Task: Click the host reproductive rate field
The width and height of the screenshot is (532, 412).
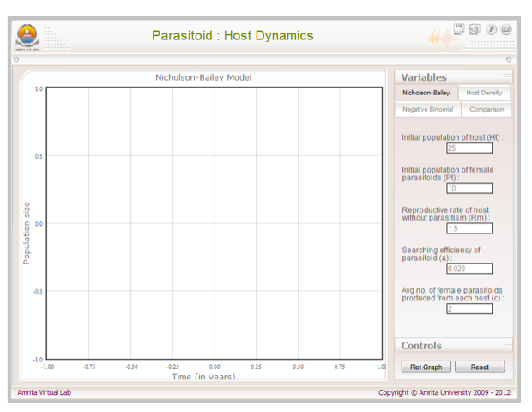Action: [469, 228]
